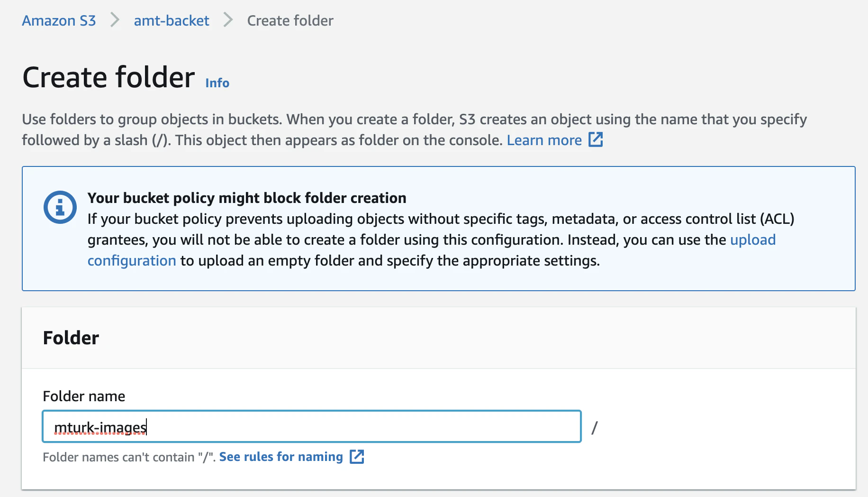Click the breadcrumb chevron after amt-backet
868x497 pixels.
(228, 20)
